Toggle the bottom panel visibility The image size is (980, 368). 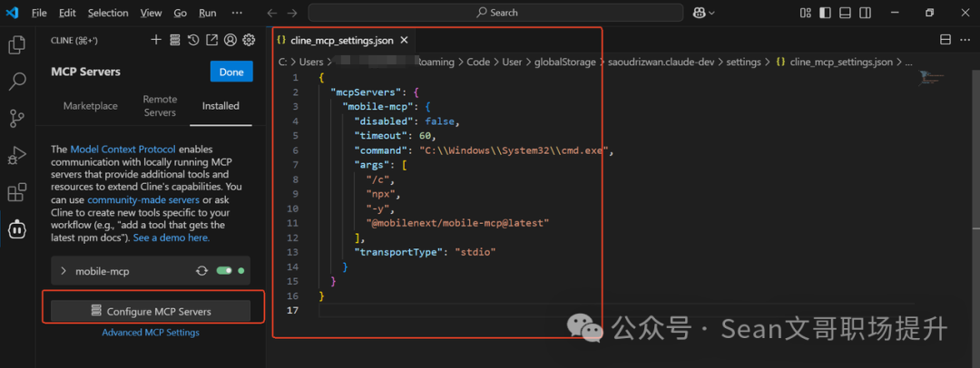coord(845,13)
